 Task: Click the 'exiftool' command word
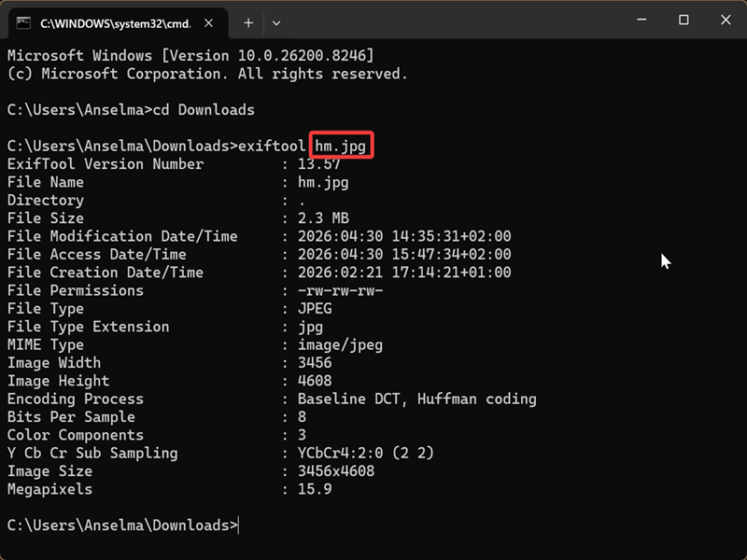pos(272,147)
